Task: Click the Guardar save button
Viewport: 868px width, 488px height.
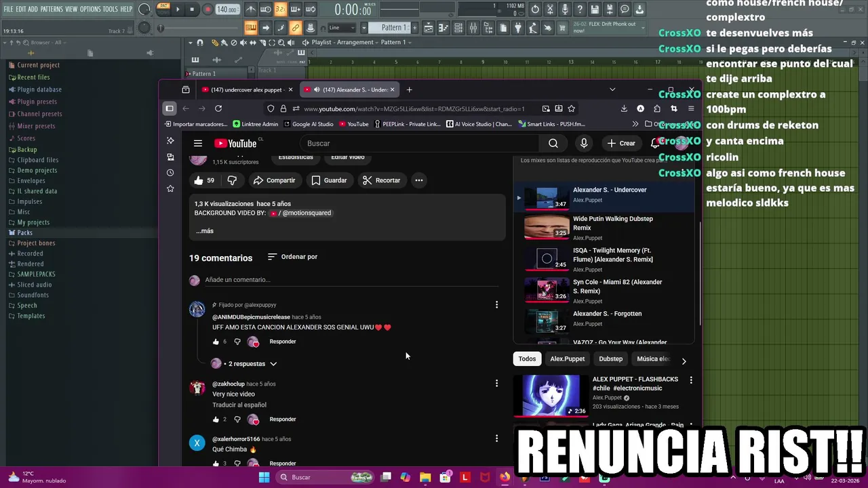Action: coord(329,180)
